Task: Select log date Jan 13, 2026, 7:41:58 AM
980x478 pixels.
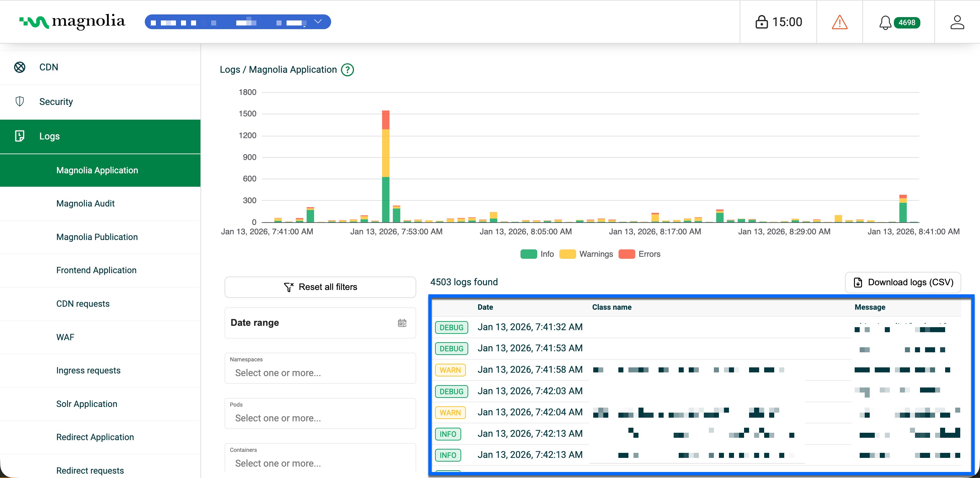Action: 530,369
